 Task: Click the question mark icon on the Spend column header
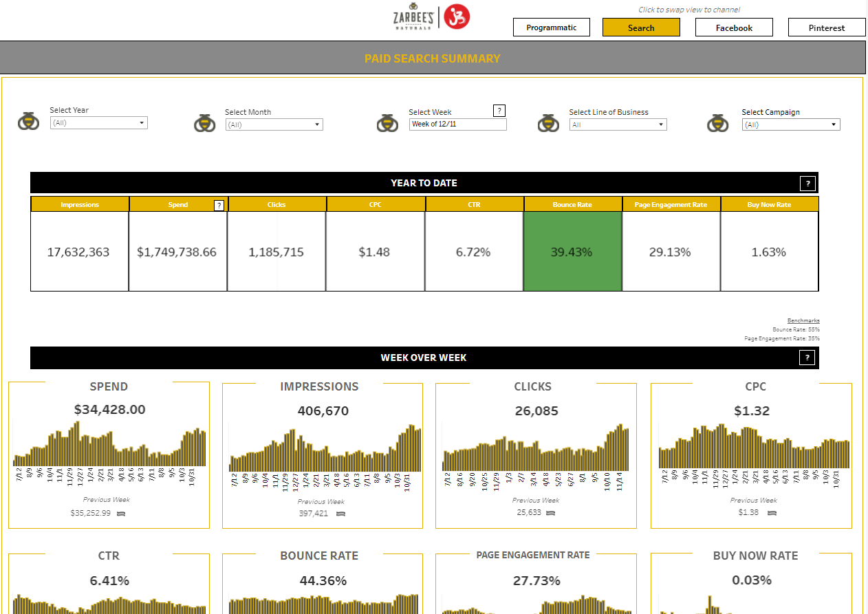point(219,204)
